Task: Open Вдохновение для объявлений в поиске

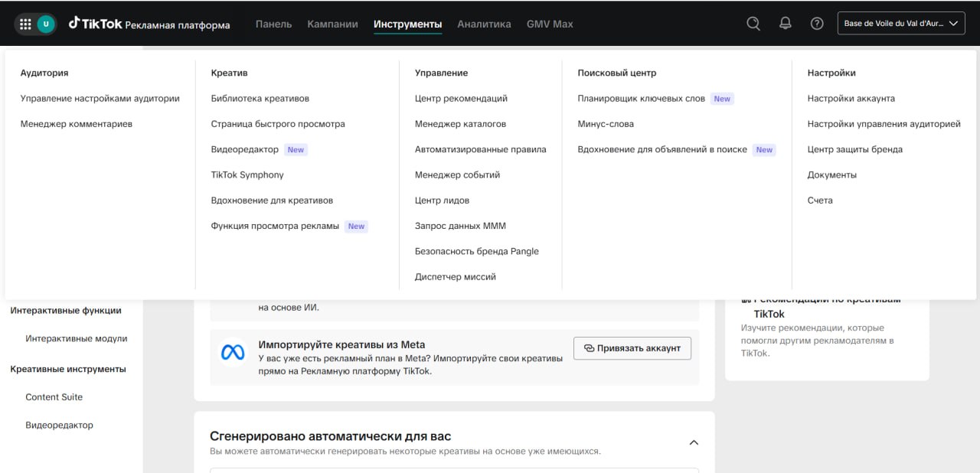Action: (x=662, y=149)
